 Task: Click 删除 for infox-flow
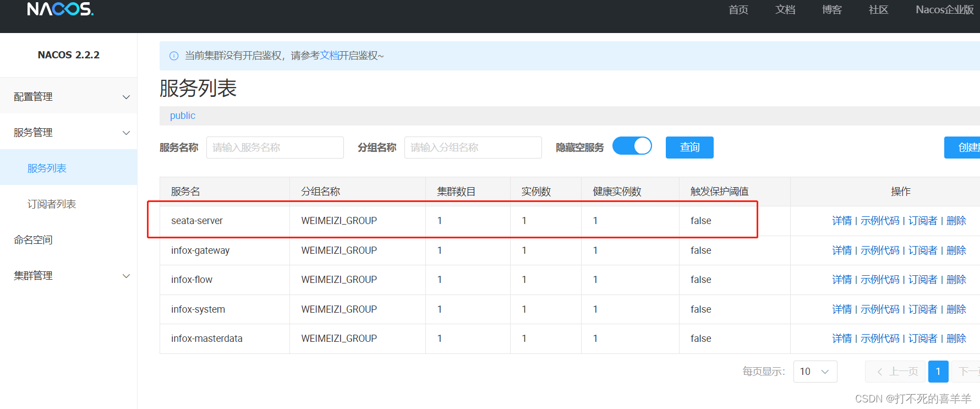pyautogui.click(x=956, y=280)
